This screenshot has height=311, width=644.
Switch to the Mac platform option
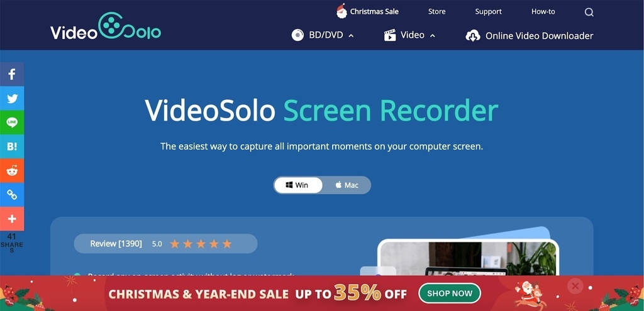click(x=347, y=185)
